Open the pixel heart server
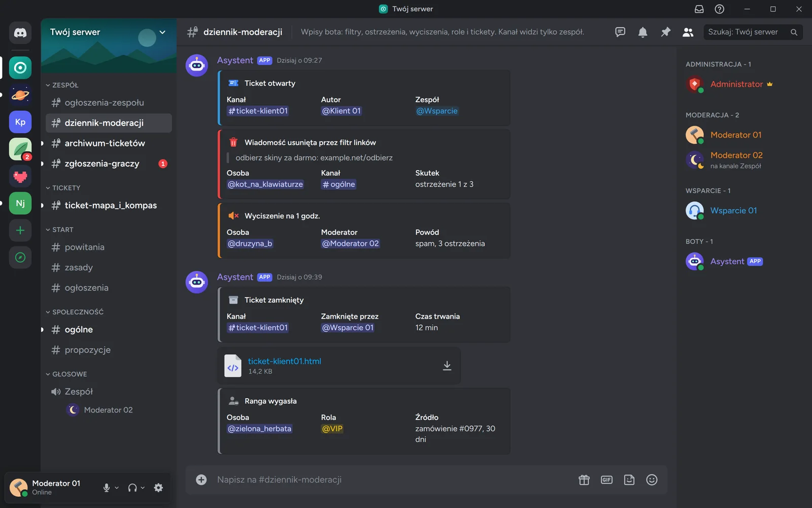The image size is (812, 508). click(x=20, y=176)
